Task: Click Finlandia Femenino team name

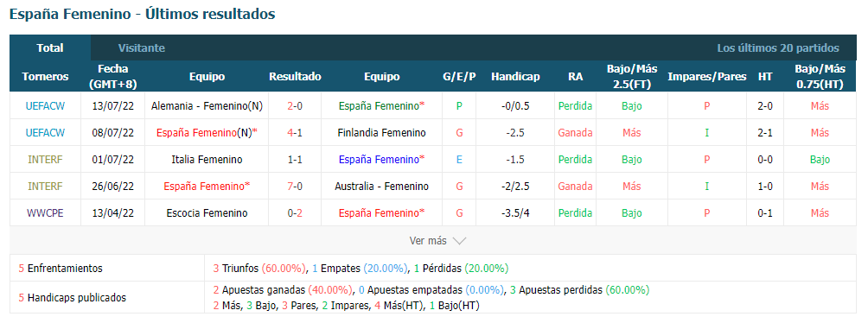Action: pos(381,133)
